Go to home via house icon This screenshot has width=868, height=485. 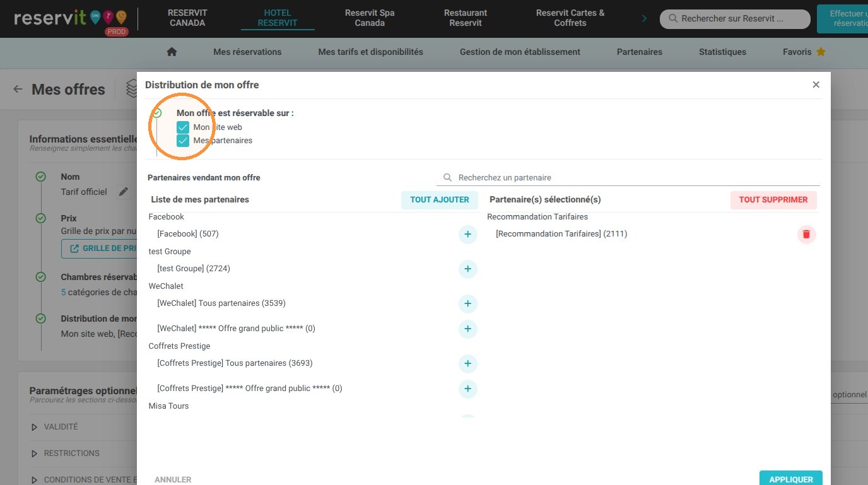[172, 52]
